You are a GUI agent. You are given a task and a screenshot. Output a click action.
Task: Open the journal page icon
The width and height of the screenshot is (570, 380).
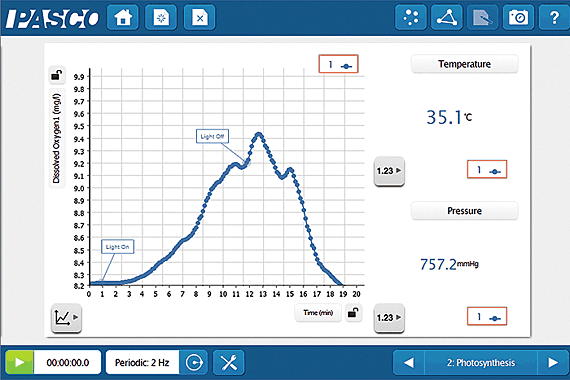click(x=482, y=17)
